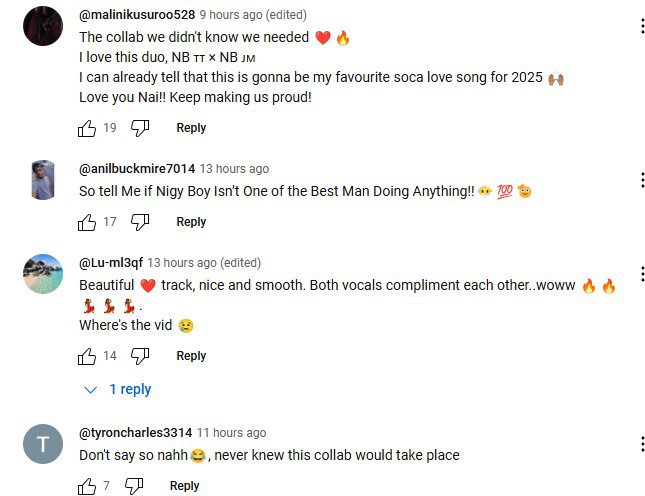Viewport: 645px width, 496px height.
Task: Open options menu for @malinikusuroo528's comment
Action: pos(642,25)
